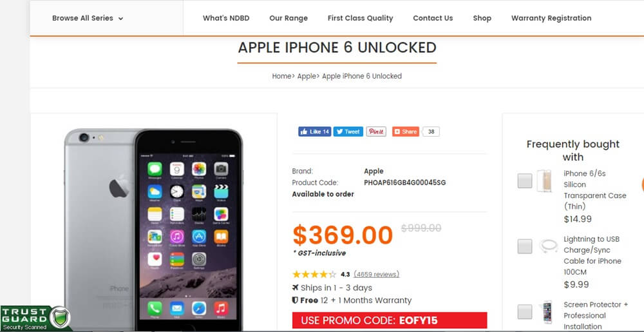This screenshot has width=644, height=332.
Task: Click the Apple breadcrumb link
Action: click(306, 76)
